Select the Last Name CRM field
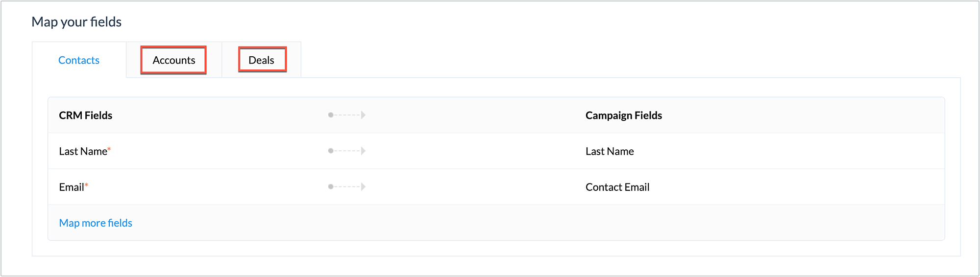The height and width of the screenshot is (277, 980). click(83, 151)
